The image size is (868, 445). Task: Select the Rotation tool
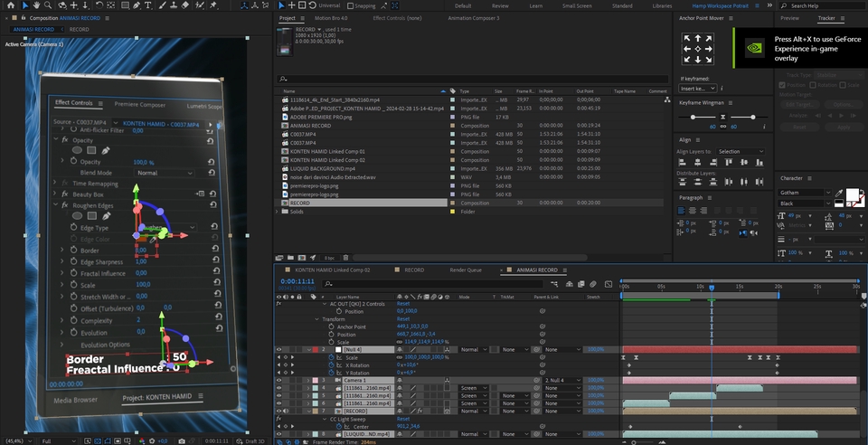pyautogui.click(x=99, y=5)
